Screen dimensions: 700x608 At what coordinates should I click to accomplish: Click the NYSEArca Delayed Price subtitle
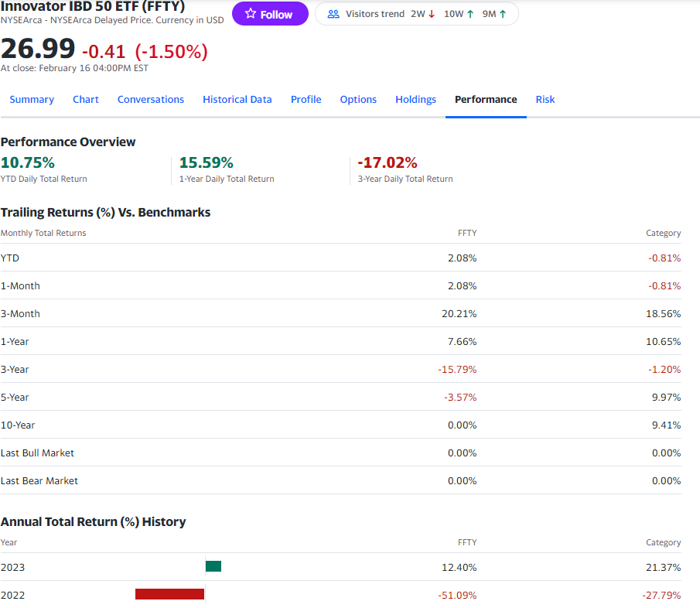point(112,20)
